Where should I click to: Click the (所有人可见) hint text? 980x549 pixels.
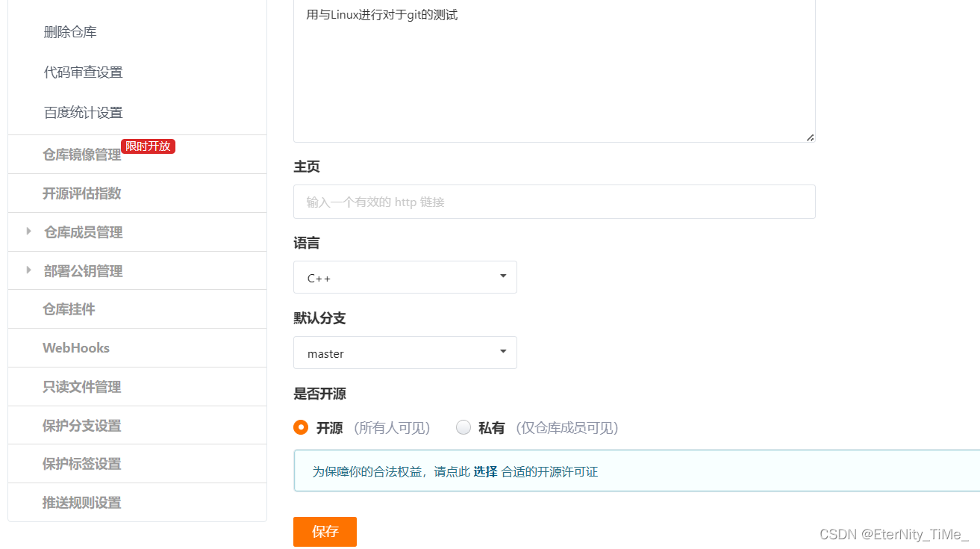click(391, 428)
